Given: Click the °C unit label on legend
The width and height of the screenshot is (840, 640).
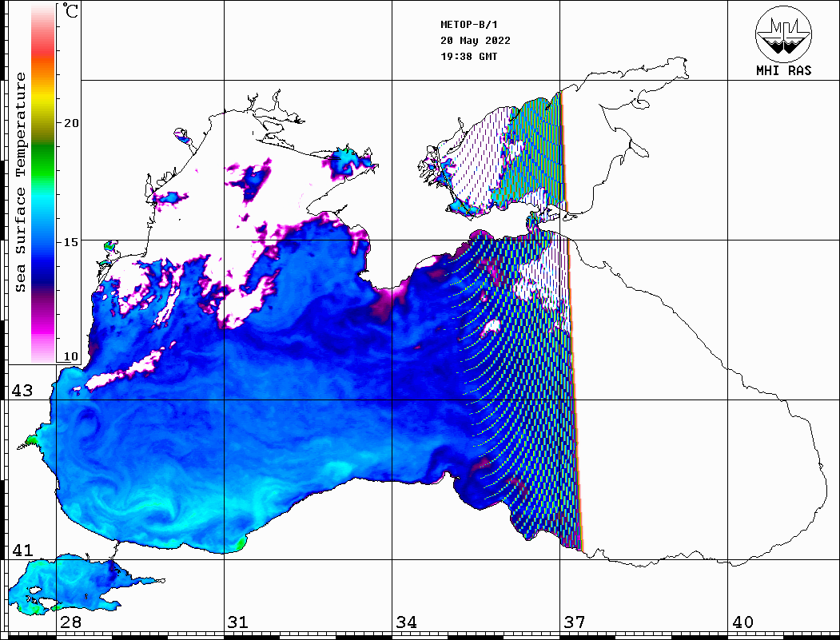Looking at the screenshot, I should [70, 10].
